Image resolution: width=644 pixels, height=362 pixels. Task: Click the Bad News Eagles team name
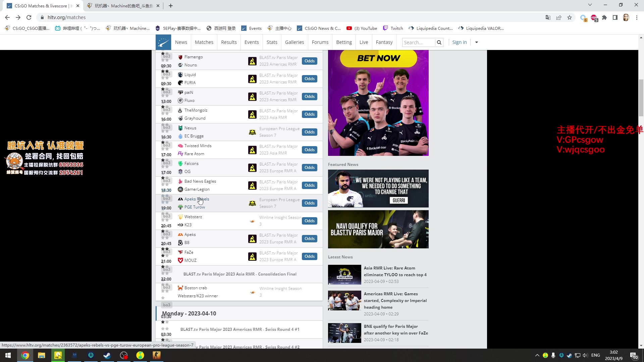pos(200,181)
